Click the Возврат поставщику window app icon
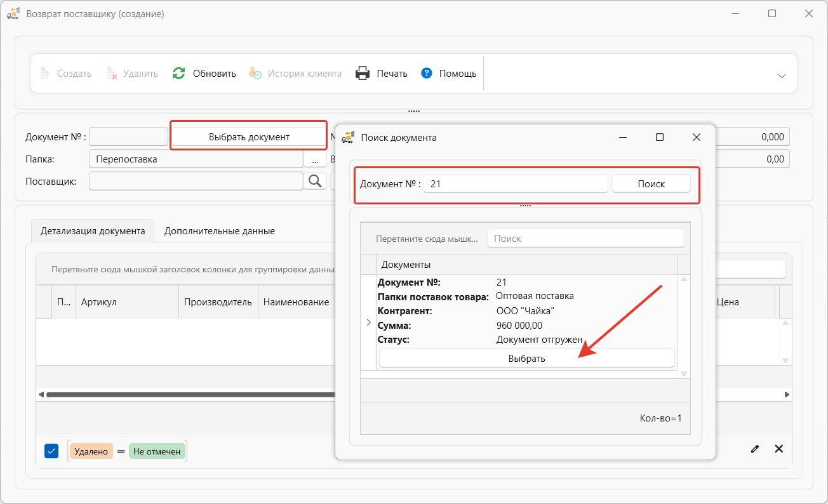This screenshot has height=504, width=828. (12, 13)
